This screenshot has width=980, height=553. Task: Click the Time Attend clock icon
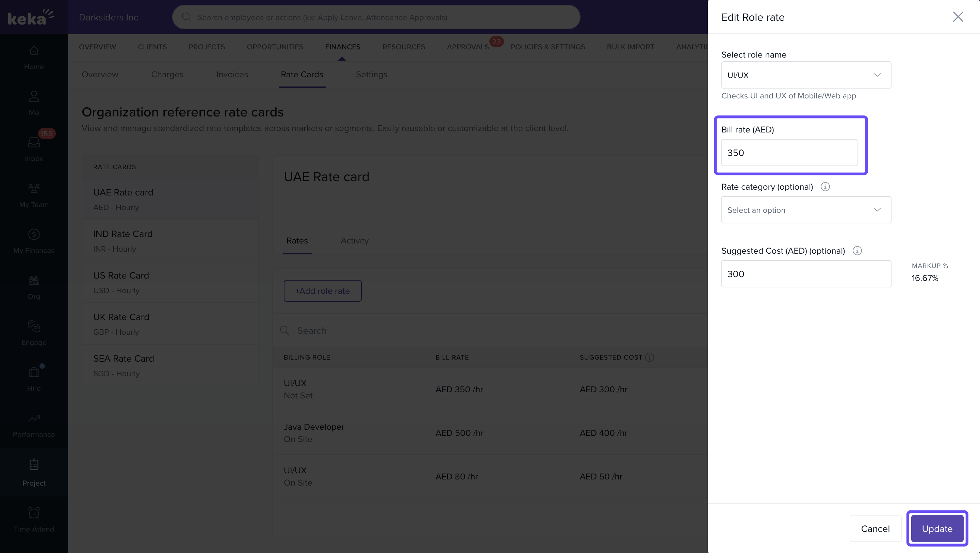click(x=34, y=513)
